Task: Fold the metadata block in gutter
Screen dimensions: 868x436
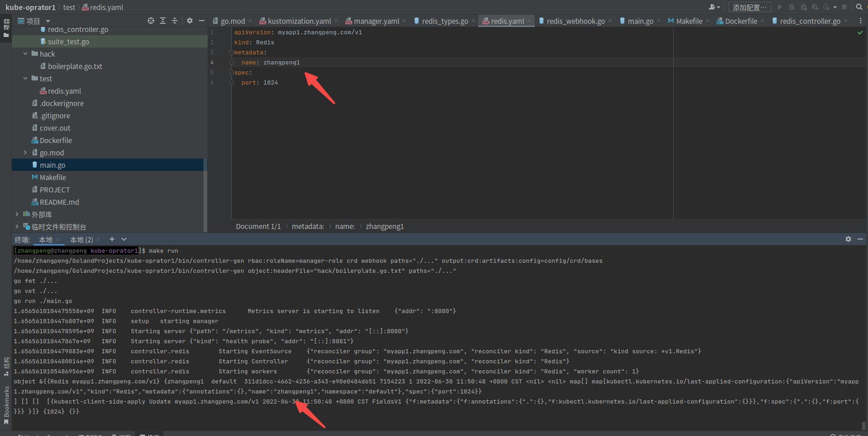Action: [x=231, y=53]
